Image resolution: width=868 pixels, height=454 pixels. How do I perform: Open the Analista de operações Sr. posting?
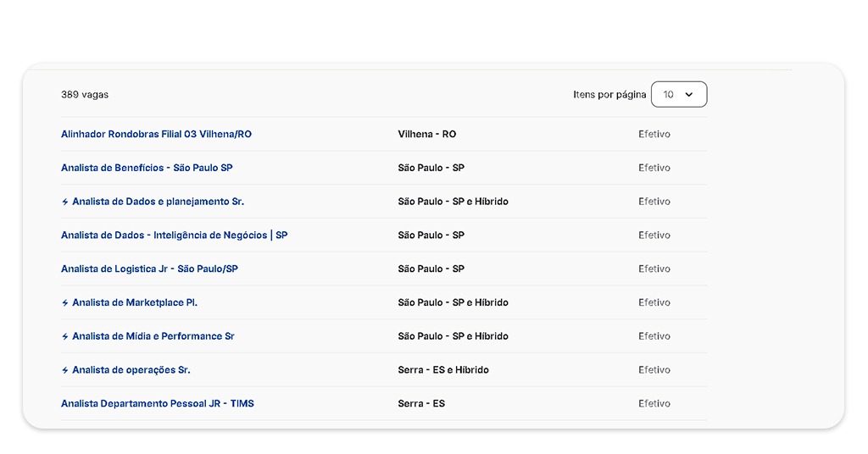click(131, 370)
